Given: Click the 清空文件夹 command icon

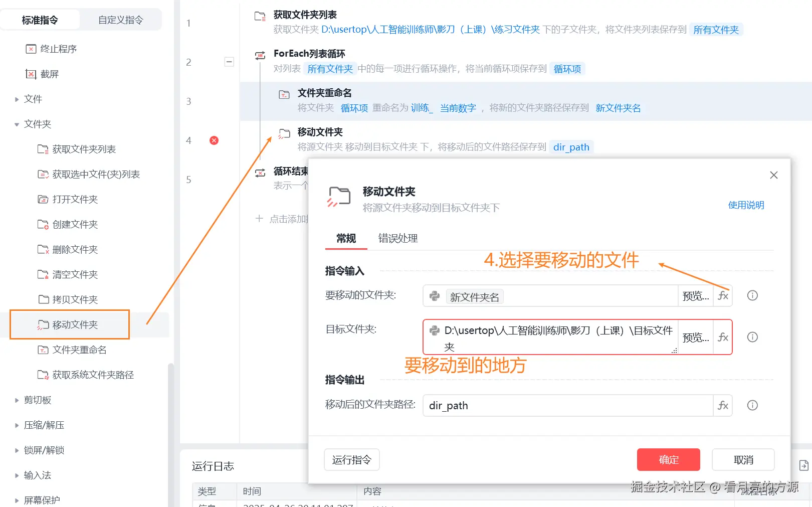Looking at the screenshot, I should tap(43, 274).
